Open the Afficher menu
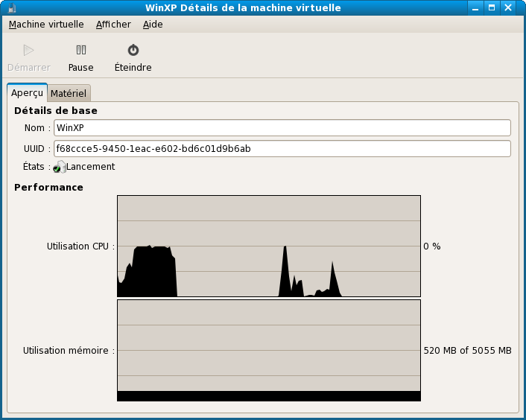 [x=113, y=25]
